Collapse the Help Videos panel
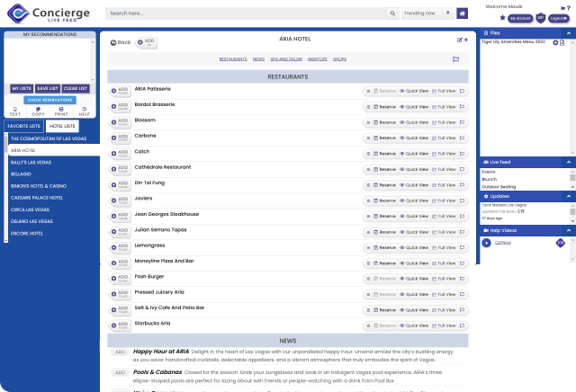576x392 pixels. point(569,230)
